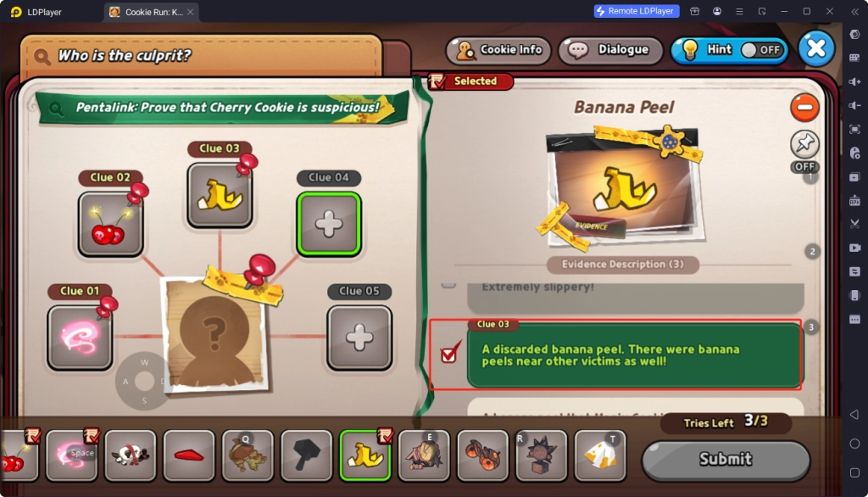Screen dimensions: 868x497
Task: Collapse the LDPlayer side toolbar
Action: click(x=854, y=11)
